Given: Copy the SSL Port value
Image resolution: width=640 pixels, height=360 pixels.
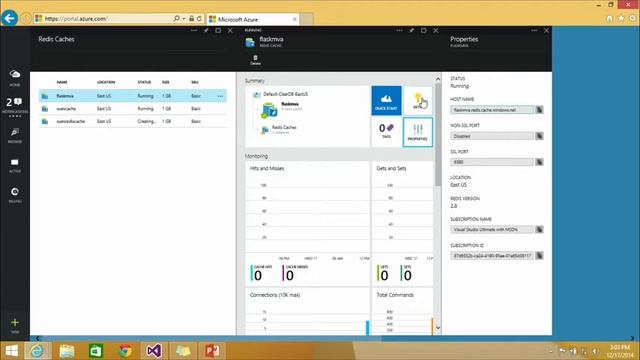Looking at the screenshot, I should click(x=539, y=162).
